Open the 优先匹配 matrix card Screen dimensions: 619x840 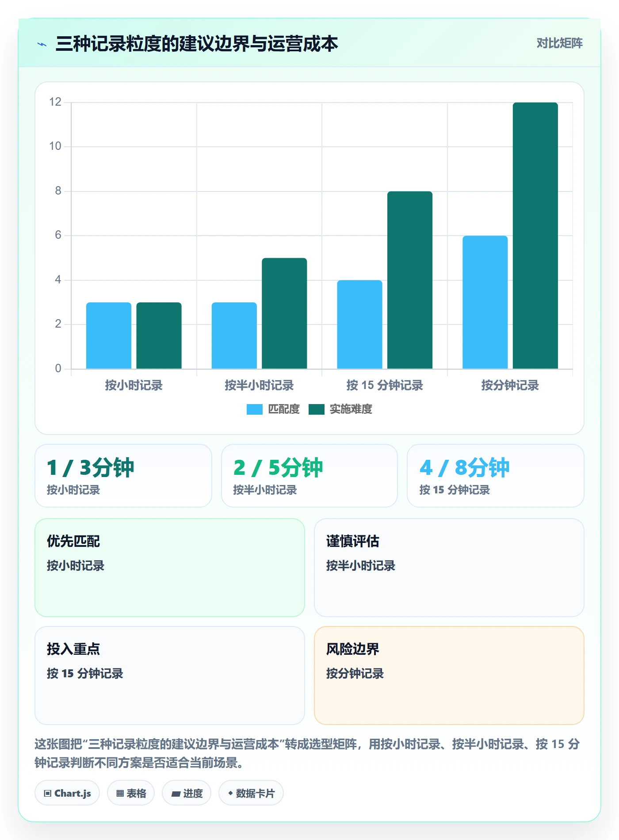coord(170,568)
